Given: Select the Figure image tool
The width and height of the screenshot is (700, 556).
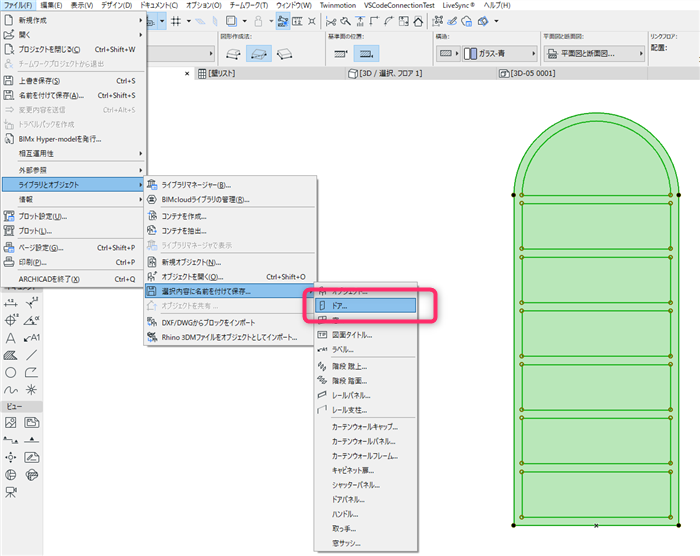Looking at the screenshot, I should pyautogui.click(x=11, y=422).
